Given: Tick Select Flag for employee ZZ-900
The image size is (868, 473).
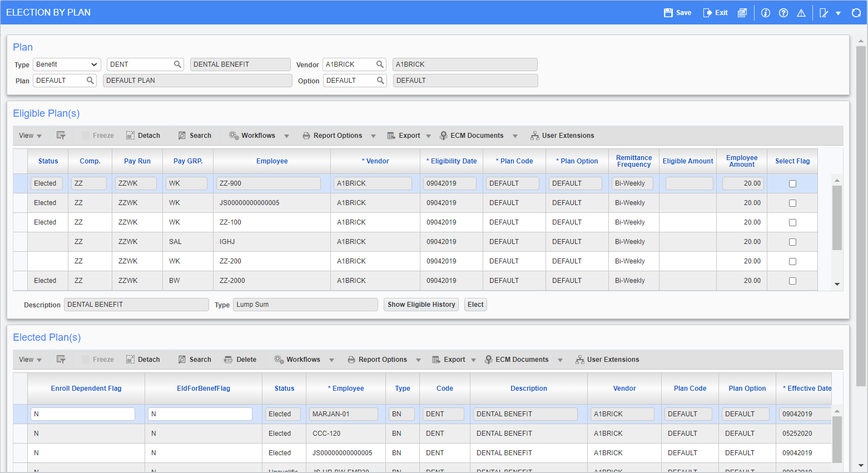Looking at the screenshot, I should 792,184.
